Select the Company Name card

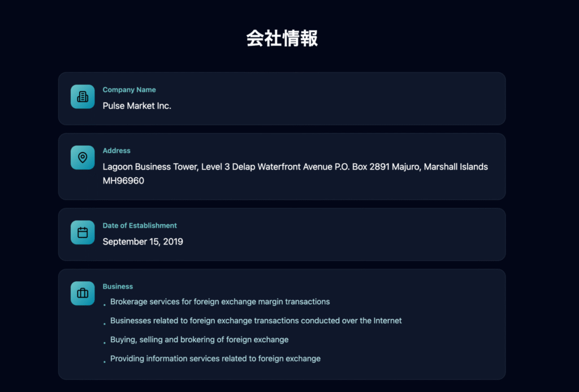282,97
